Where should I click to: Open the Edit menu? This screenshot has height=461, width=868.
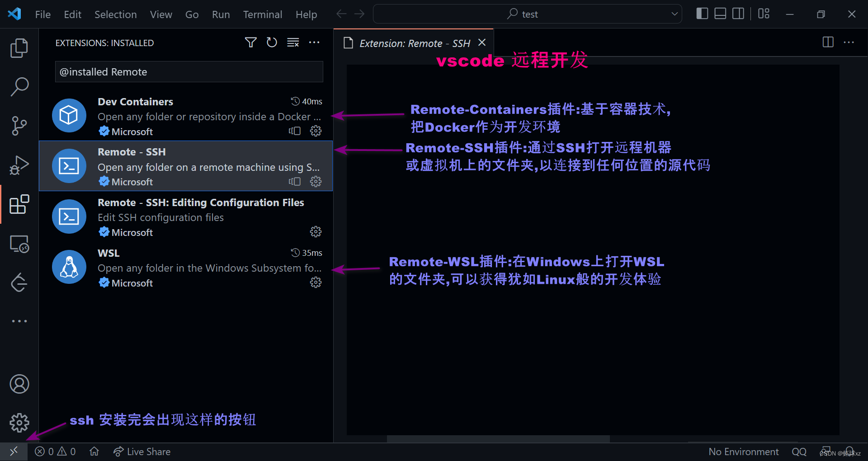pyautogui.click(x=73, y=14)
